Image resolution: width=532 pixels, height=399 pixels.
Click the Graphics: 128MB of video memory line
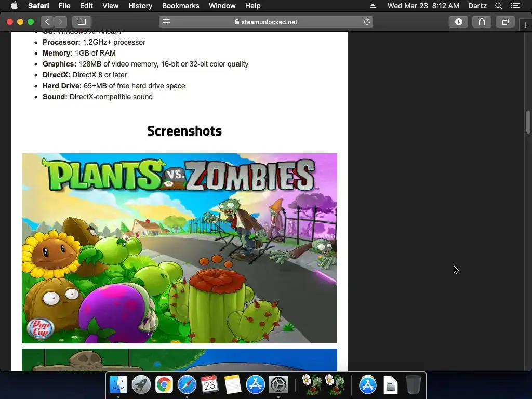tap(145, 64)
